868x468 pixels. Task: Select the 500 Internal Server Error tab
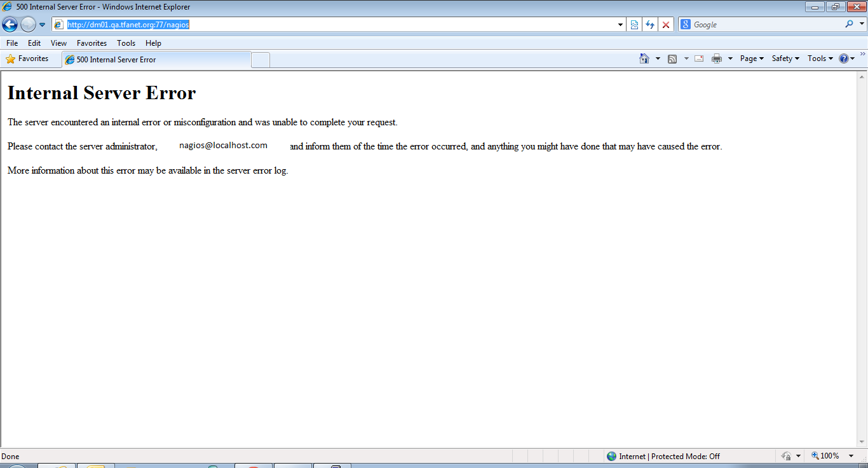tap(156, 60)
